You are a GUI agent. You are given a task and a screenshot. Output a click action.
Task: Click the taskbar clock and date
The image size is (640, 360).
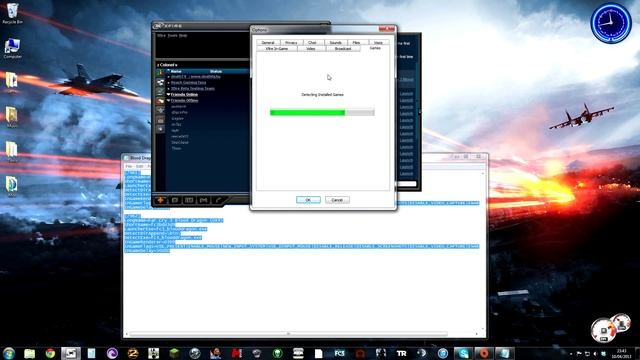point(621,353)
